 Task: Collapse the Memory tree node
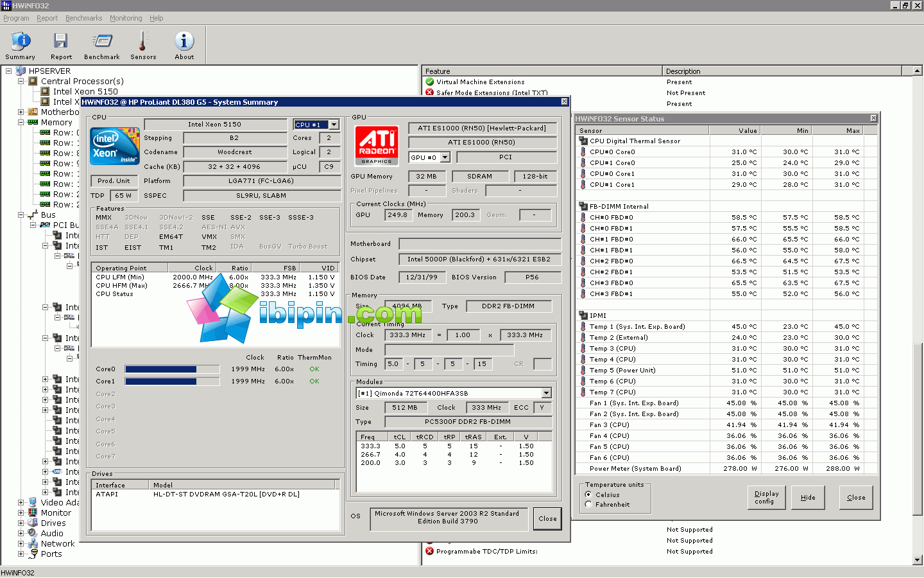(21, 122)
